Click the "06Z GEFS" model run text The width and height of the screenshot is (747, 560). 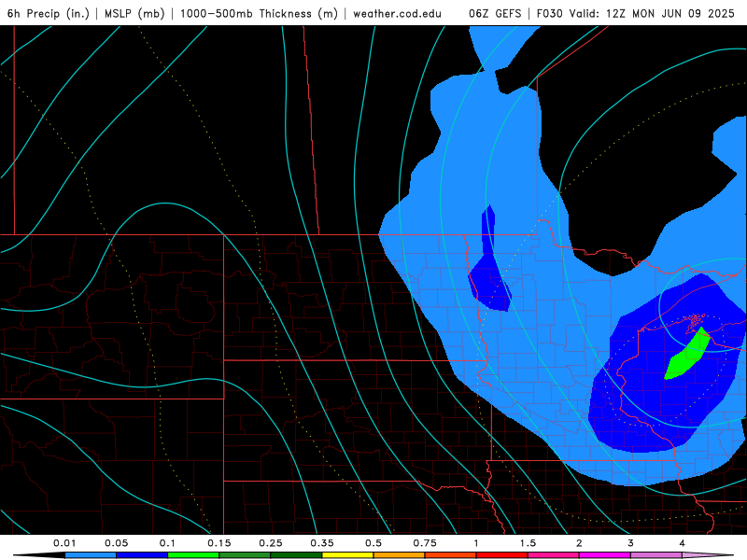(495, 13)
